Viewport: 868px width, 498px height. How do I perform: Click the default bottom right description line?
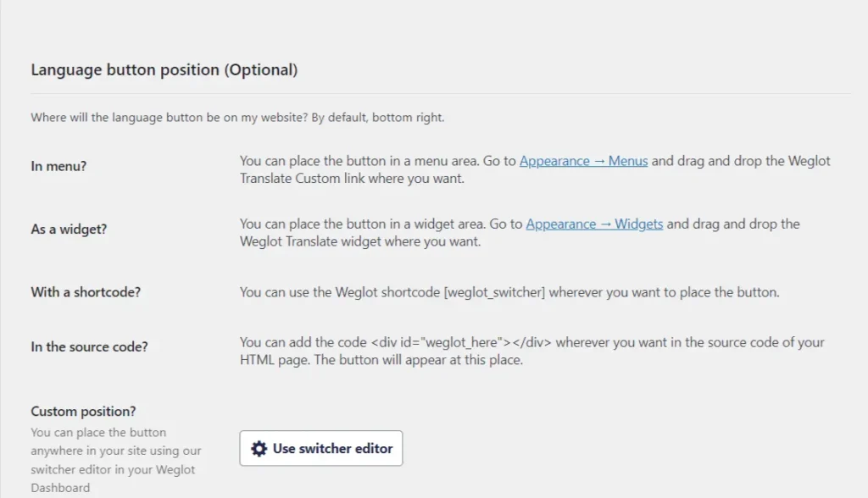pyautogui.click(x=237, y=117)
